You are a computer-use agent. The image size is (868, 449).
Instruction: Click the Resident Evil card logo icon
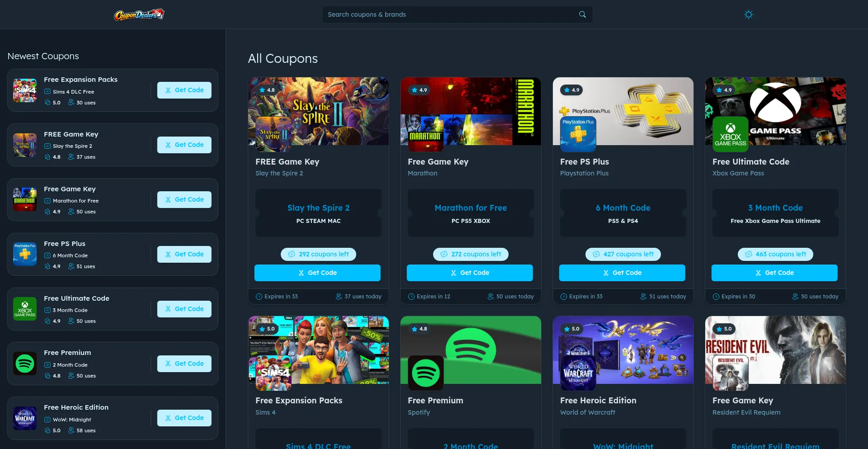pos(731,373)
